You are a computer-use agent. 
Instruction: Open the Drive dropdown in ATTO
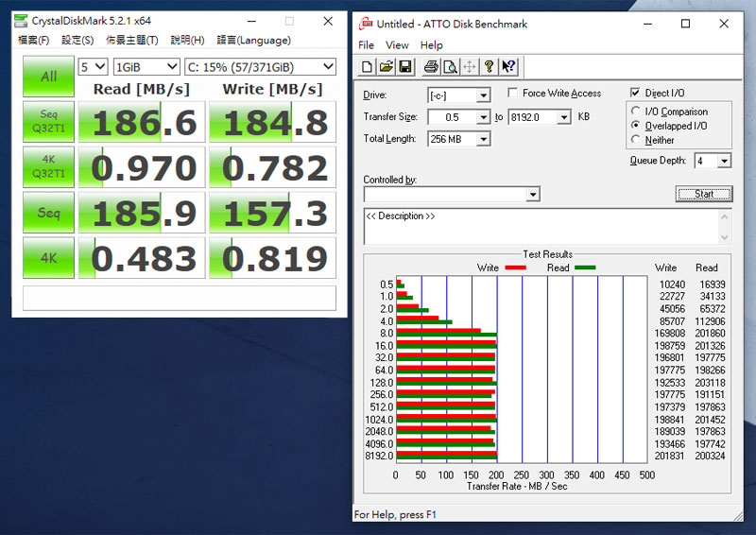pos(483,95)
